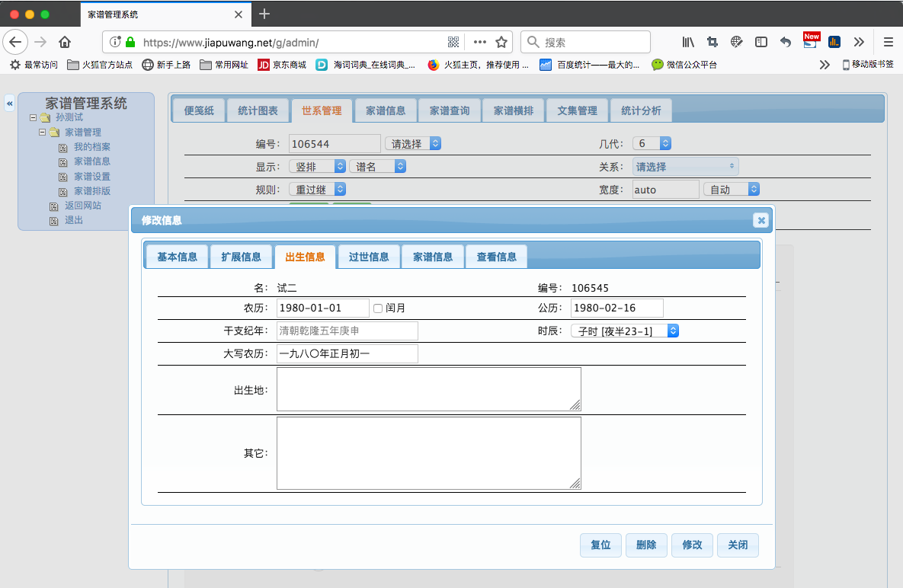Open the 家谱横排 main tab
903x588 pixels.
514,110
